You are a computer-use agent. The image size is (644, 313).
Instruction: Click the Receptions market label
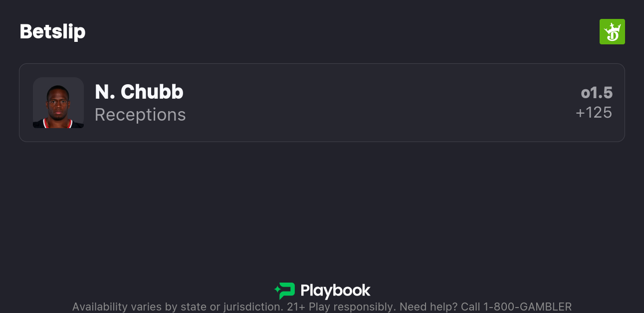[x=140, y=115]
